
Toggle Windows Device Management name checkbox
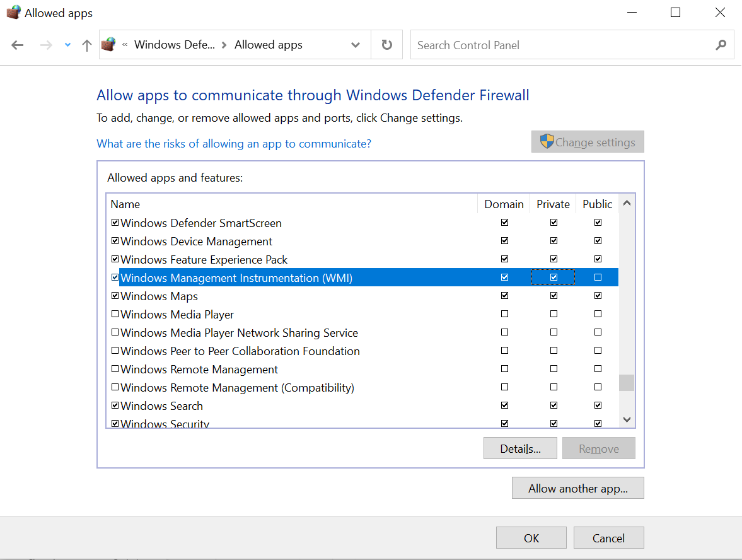pyautogui.click(x=115, y=240)
